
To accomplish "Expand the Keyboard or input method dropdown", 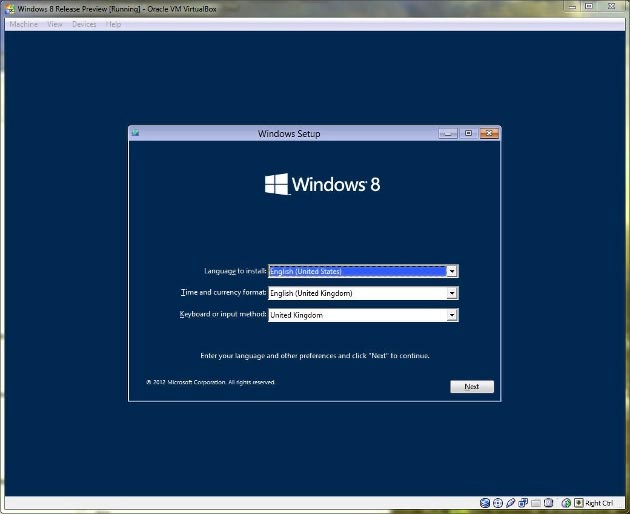I will click(452, 315).
